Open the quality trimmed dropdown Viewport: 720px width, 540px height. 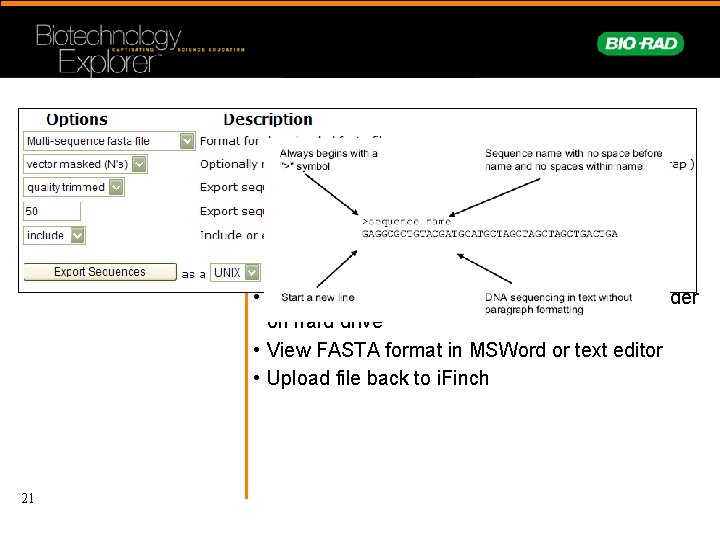(73, 187)
